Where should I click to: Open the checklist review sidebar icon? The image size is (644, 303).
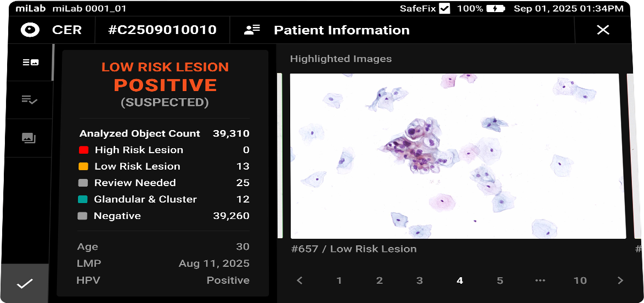30,99
